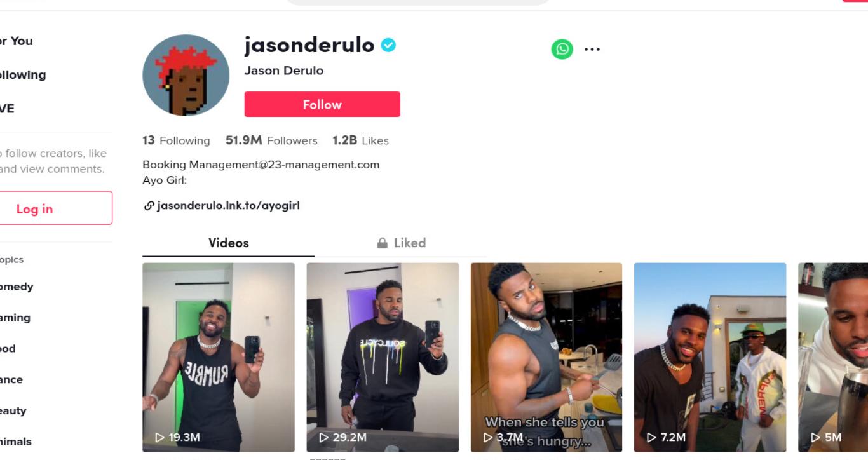Open the video captioned When she tells you
868x460 pixels.
click(546, 357)
